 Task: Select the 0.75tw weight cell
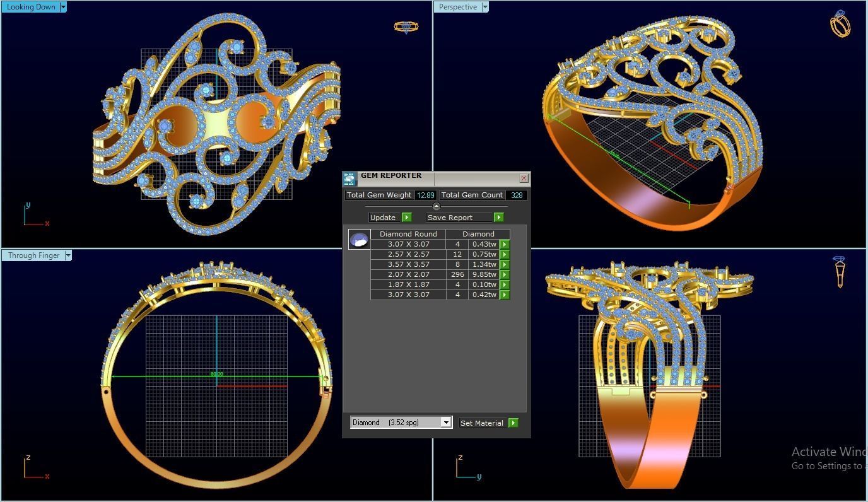(484, 254)
